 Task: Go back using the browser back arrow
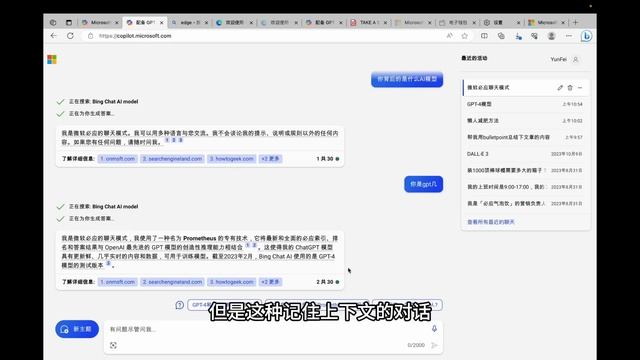tap(53, 36)
